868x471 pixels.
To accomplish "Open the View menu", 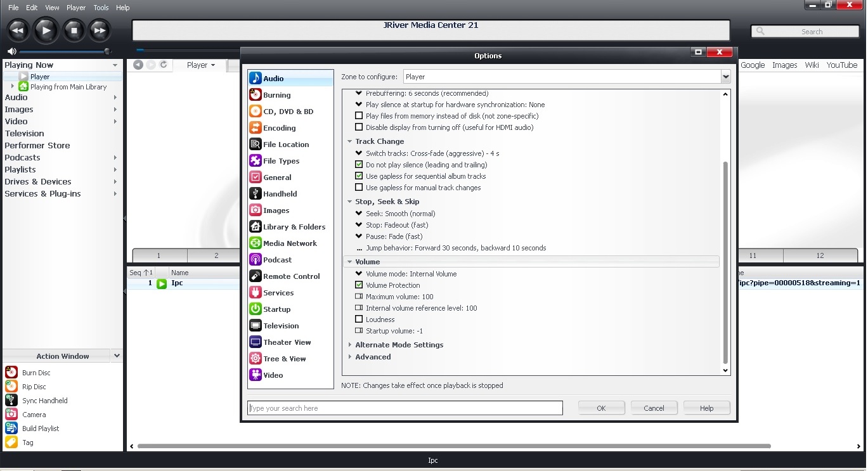I will (53, 8).
